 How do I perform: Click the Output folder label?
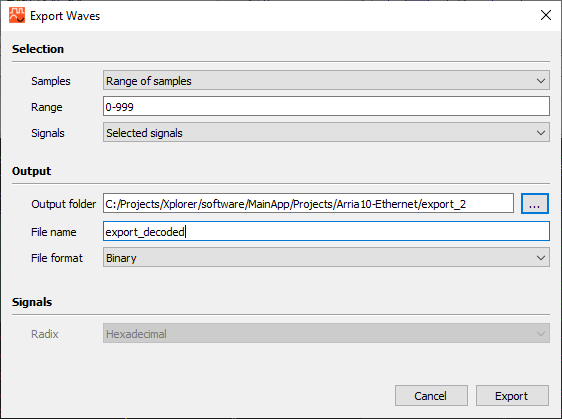pyautogui.click(x=63, y=204)
